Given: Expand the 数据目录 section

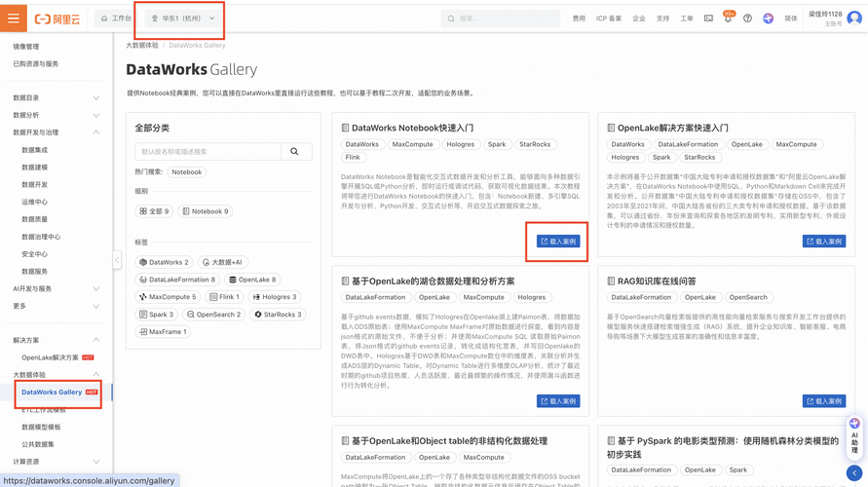Looking at the screenshot, I should [56, 98].
